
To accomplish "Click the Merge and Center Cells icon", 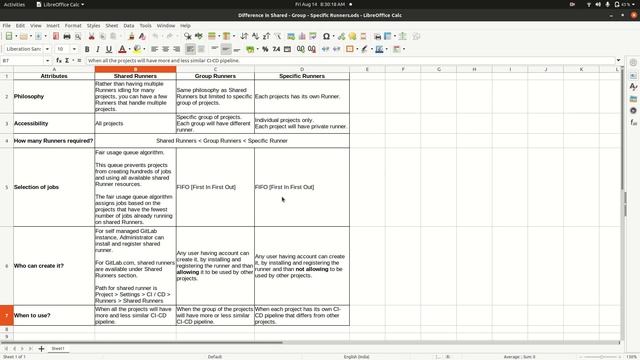I will click(x=201, y=49).
